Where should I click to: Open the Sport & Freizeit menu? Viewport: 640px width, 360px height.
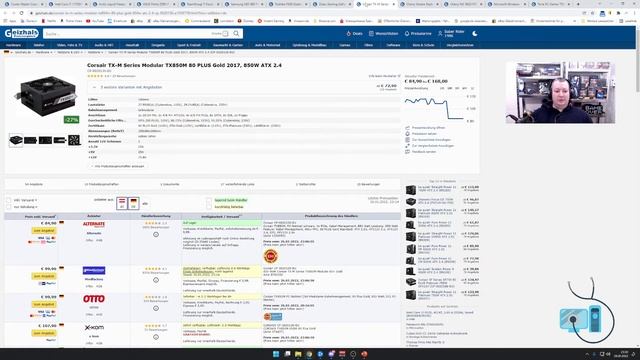click(189, 45)
